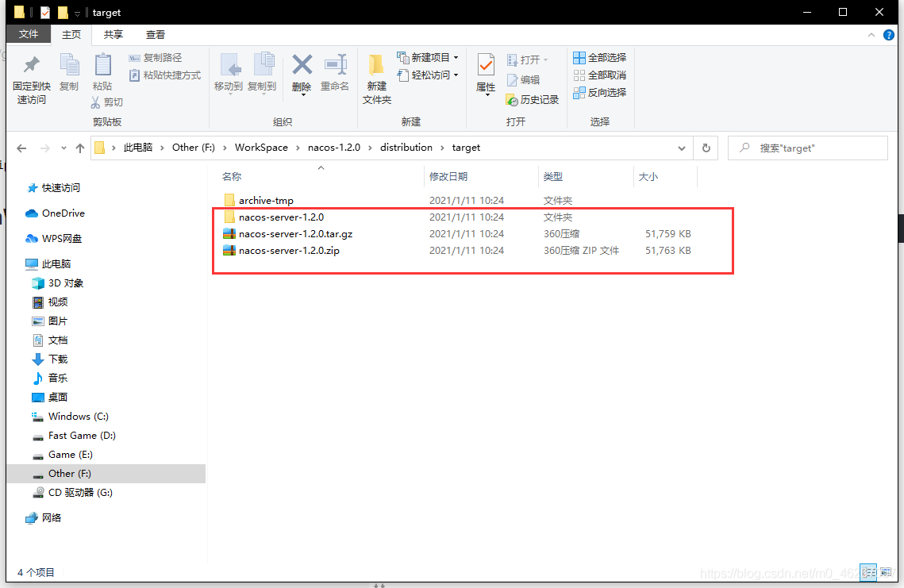904x588 pixels.
Task: Open Downloads folder in navigation pane
Action: (x=50, y=359)
